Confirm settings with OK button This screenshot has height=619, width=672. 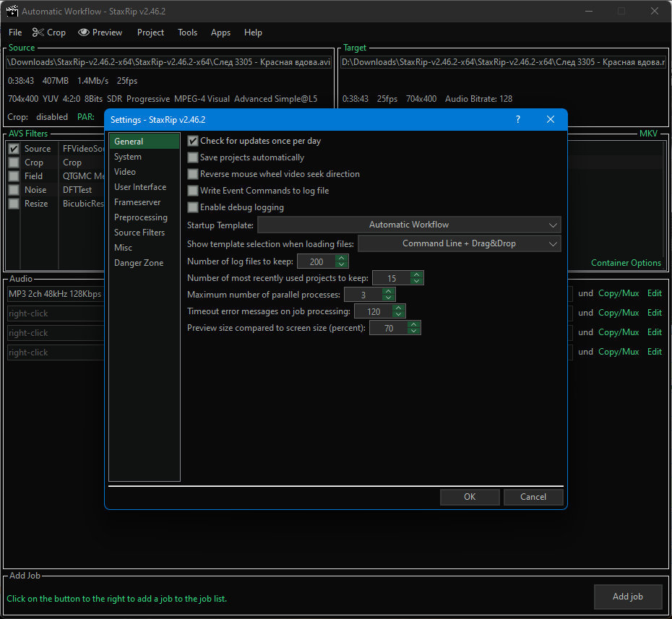tap(470, 497)
